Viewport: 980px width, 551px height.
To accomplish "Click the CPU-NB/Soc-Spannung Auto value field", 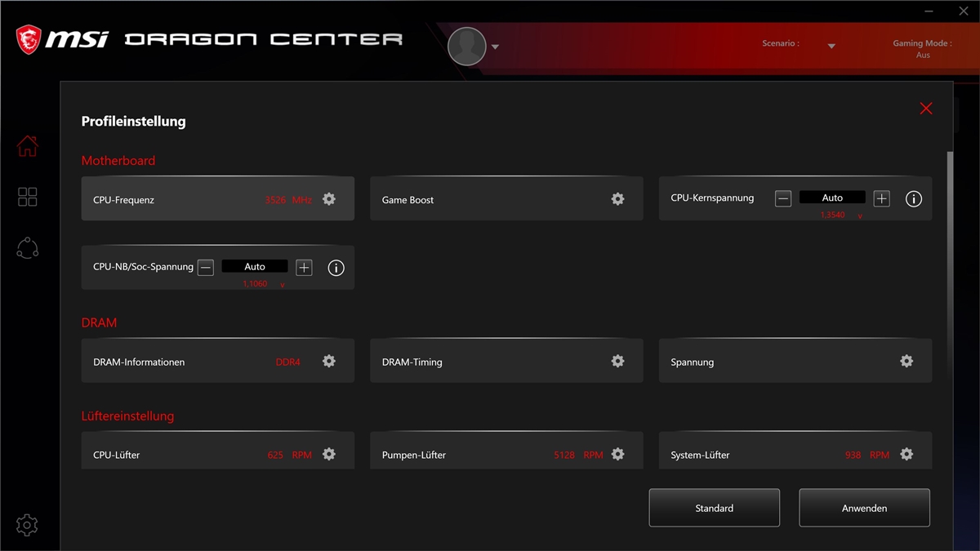I will click(255, 266).
